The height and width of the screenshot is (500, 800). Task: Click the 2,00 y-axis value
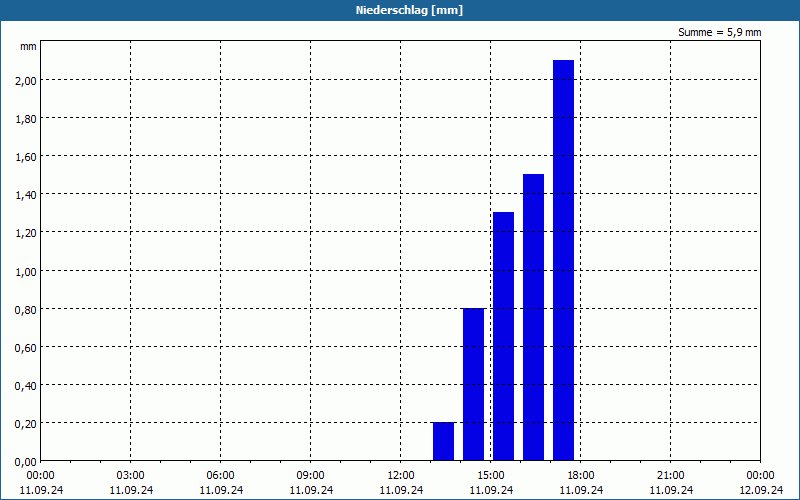[26, 81]
